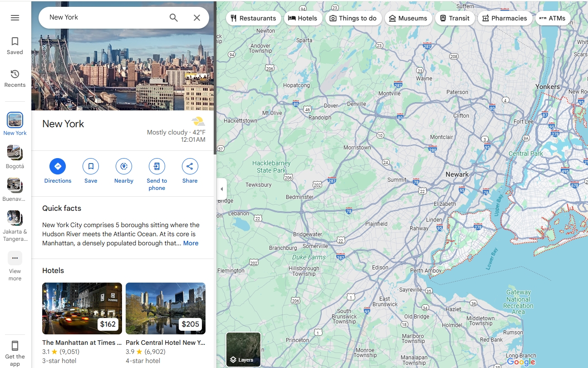Open the New York header photo
The image size is (588, 368).
(122, 55)
